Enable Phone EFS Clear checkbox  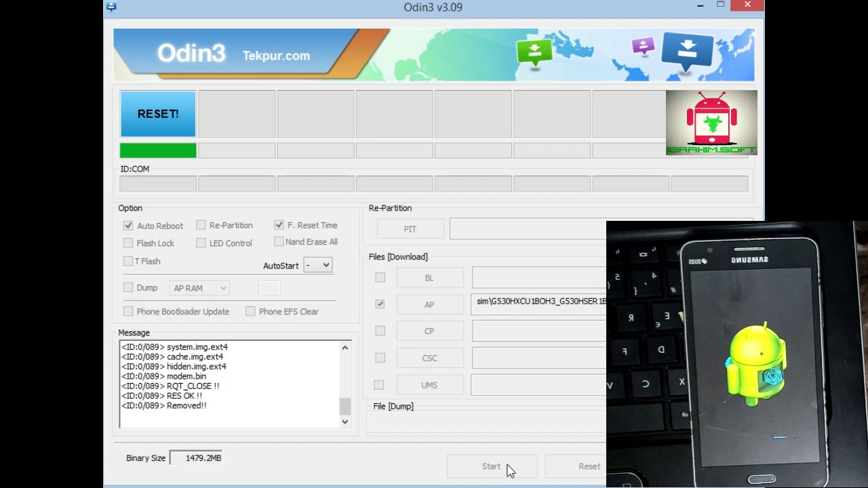coord(250,311)
